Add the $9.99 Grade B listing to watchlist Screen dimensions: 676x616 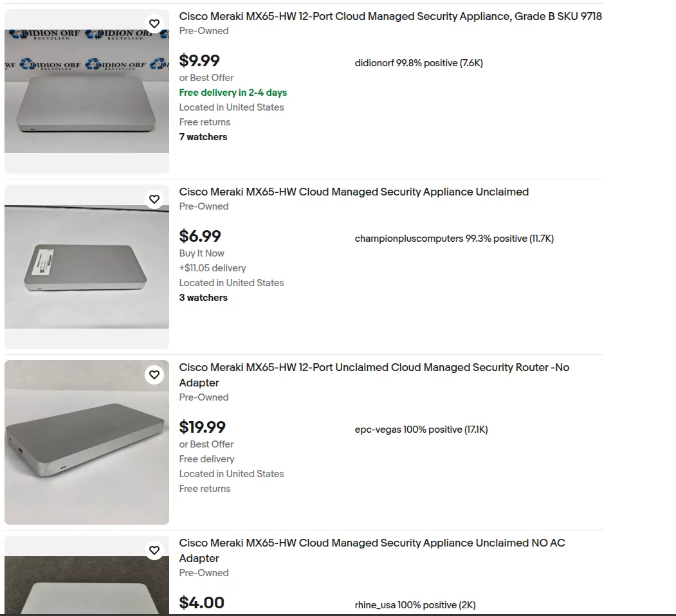pyautogui.click(x=154, y=24)
